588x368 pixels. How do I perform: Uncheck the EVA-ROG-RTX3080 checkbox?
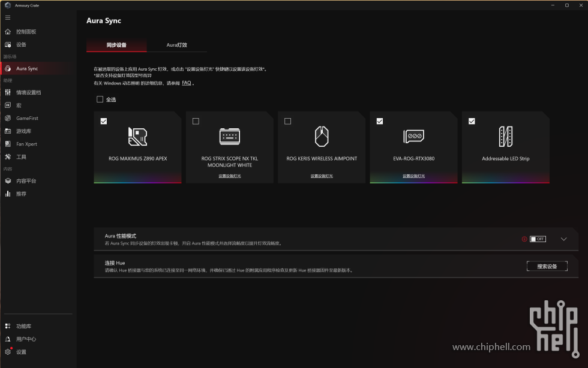pos(380,121)
